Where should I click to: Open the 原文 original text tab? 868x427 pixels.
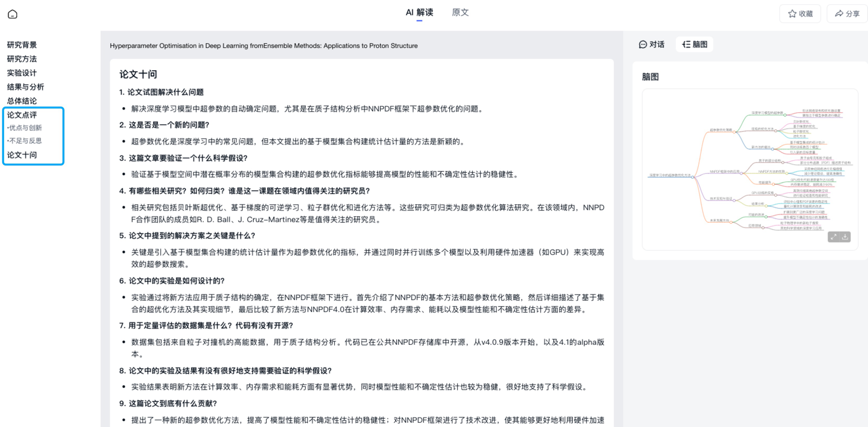coord(460,12)
